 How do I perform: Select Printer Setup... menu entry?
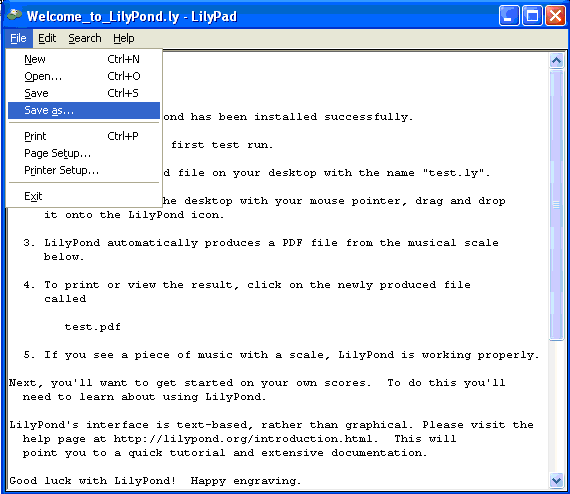[84, 170]
